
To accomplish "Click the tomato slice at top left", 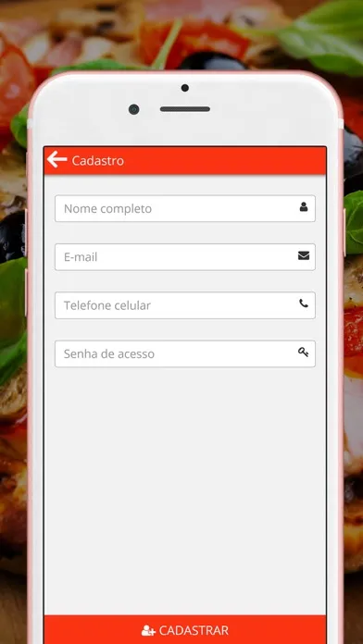I will 15,88.
